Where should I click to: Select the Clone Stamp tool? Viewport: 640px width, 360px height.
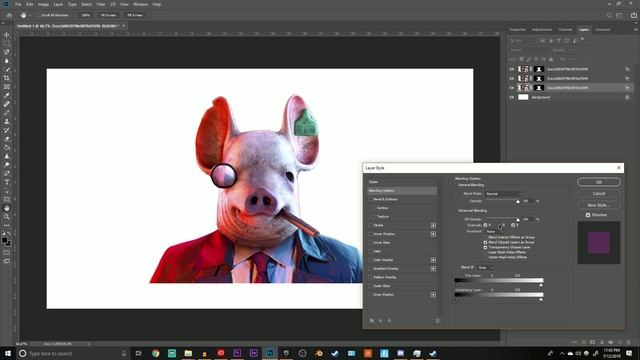pos(7,121)
